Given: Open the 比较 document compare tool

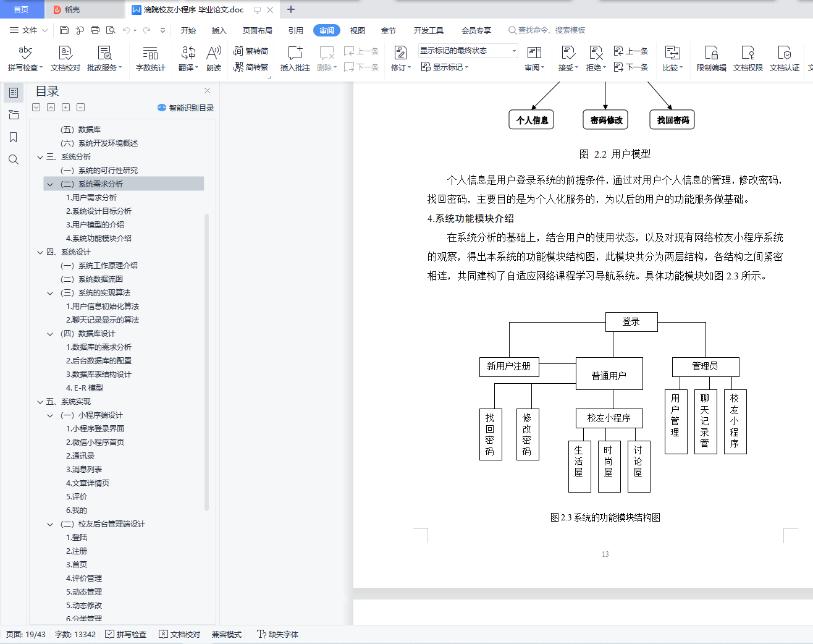Looking at the screenshot, I should pyautogui.click(x=672, y=59).
